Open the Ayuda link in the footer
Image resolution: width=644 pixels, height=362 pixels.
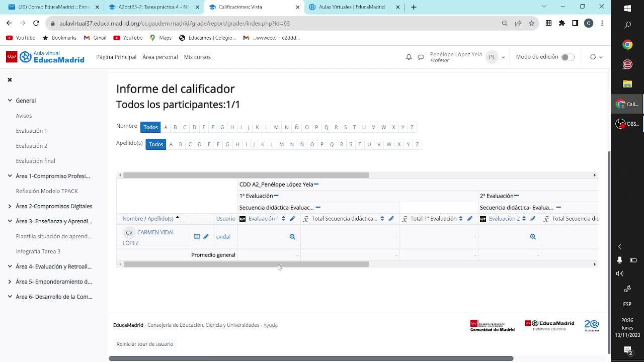click(x=270, y=325)
